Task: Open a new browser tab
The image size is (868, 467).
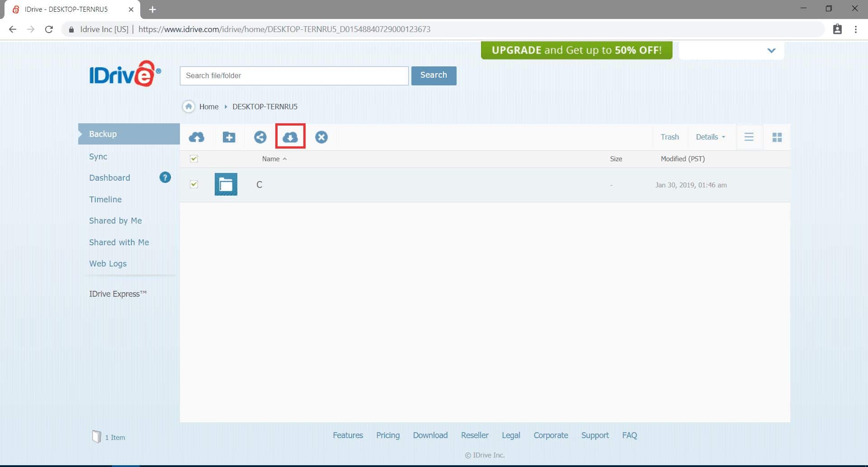Action: [x=152, y=9]
